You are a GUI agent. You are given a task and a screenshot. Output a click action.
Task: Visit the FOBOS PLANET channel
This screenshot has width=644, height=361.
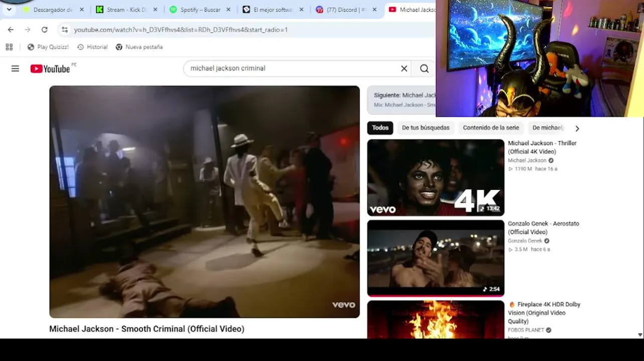click(526, 330)
